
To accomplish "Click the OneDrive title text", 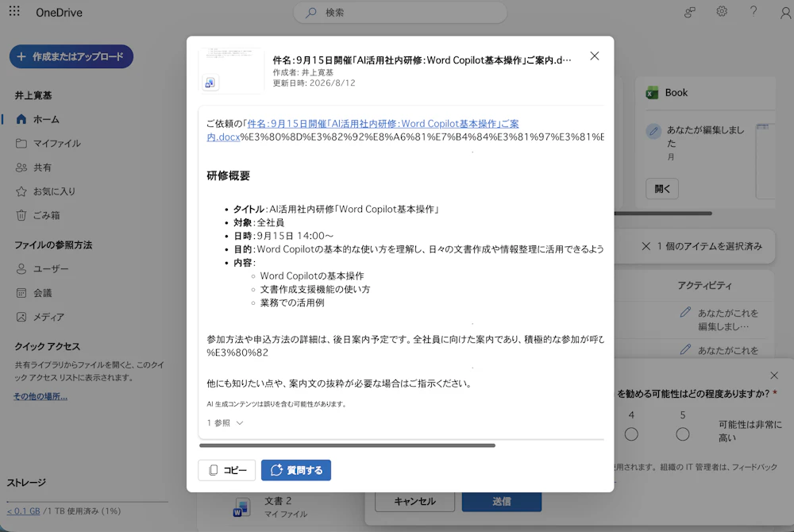I will pyautogui.click(x=59, y=13).
